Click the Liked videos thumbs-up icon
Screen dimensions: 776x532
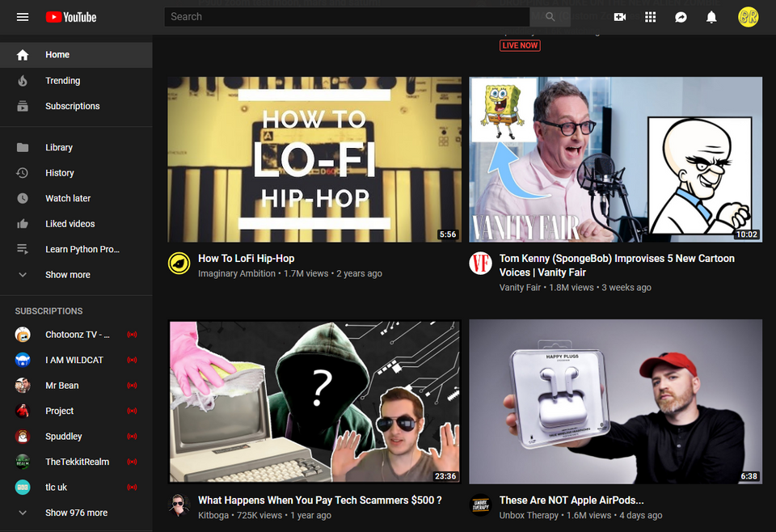[x=23, y=224]
